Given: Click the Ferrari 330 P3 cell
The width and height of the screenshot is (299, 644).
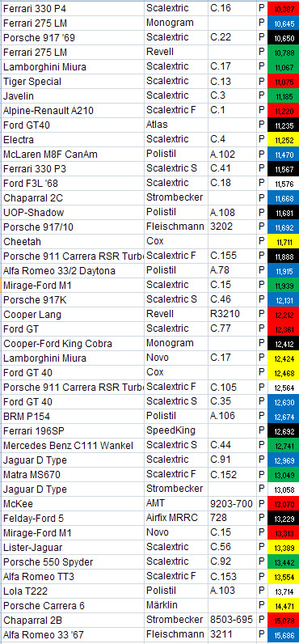Looking at the screenshot, I should pyautogui.click(x=73, y=169).
